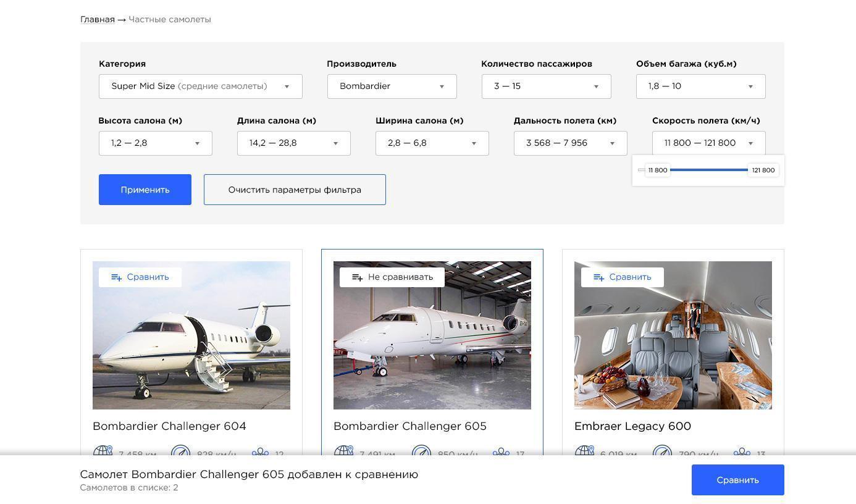The image size is (856, 504).
Task: Open the Категория dropdown
Action: (200, 86)
